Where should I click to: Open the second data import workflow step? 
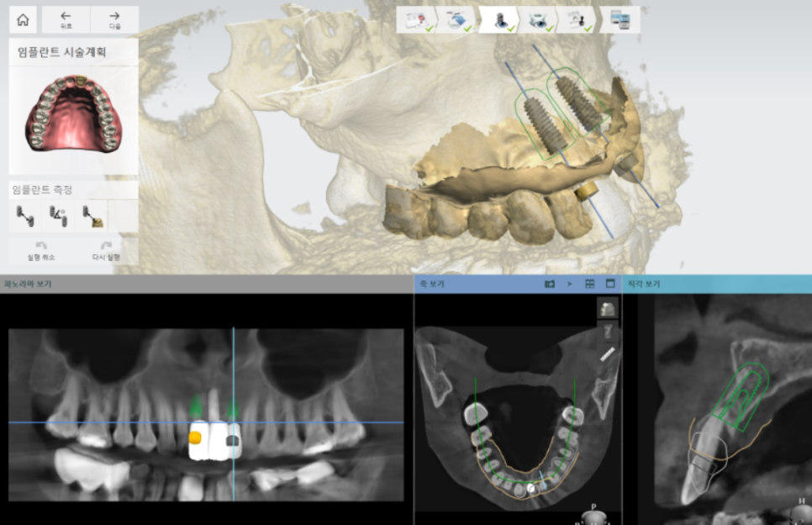456,20
